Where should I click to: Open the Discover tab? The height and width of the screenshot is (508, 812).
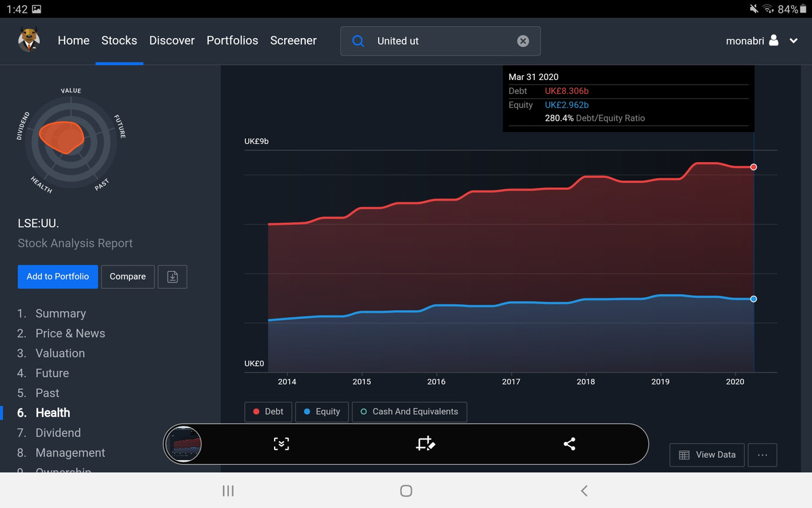[x=172, y=41]
